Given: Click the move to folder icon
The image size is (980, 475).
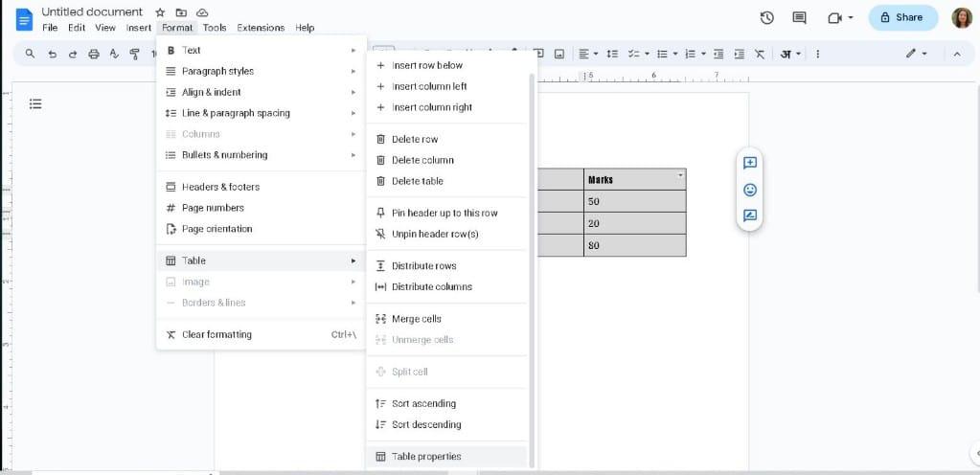Looking at the screenshot, I should click(x=181, y=12).
